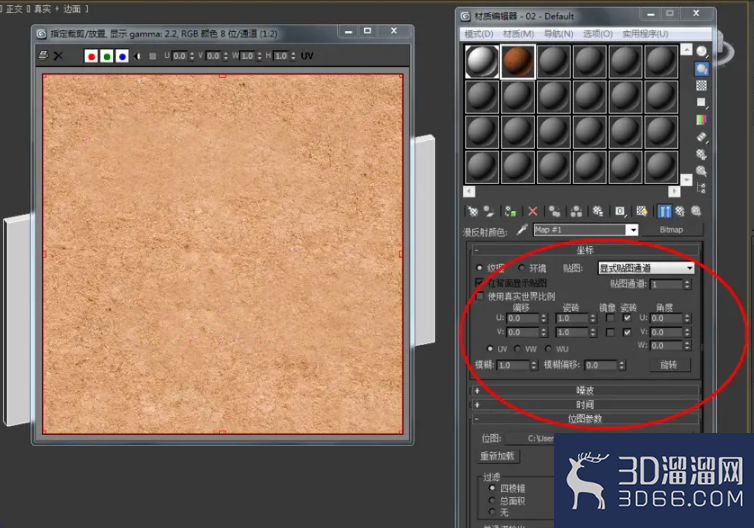The image size is (754, 528).
Task: Click the UV button in crop window
Action: pyautogui.click(x=307, y=56)
